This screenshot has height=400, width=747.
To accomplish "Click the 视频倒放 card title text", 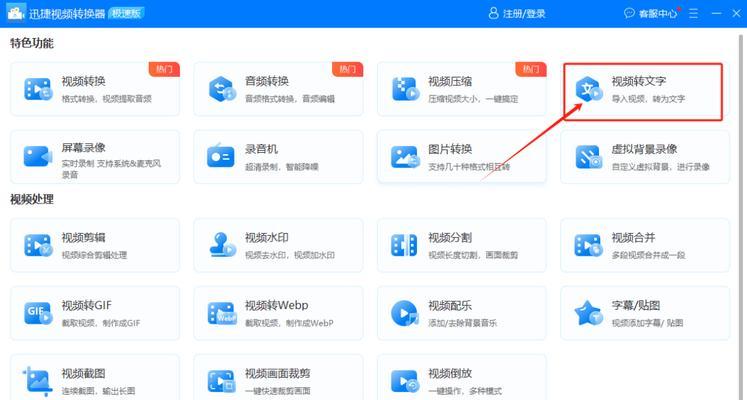I will click(450, 373).
